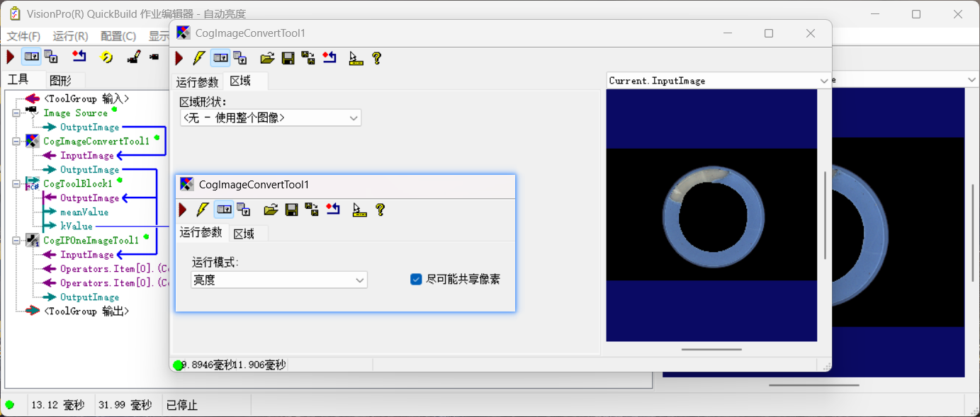Screen dimensions: 980x417
Task: Select 运行参数 tab in back tool window
Action: click(198, 82)
